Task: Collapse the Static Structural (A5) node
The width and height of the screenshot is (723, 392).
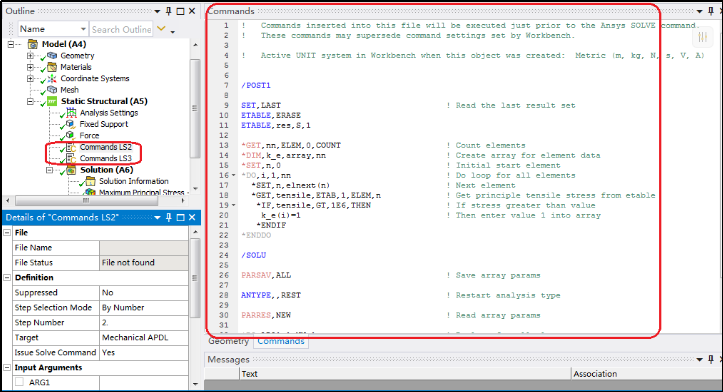Action: coord(30,101)
